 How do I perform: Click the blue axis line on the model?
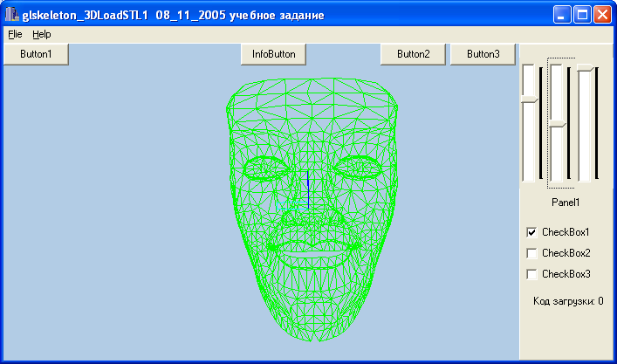308,189
